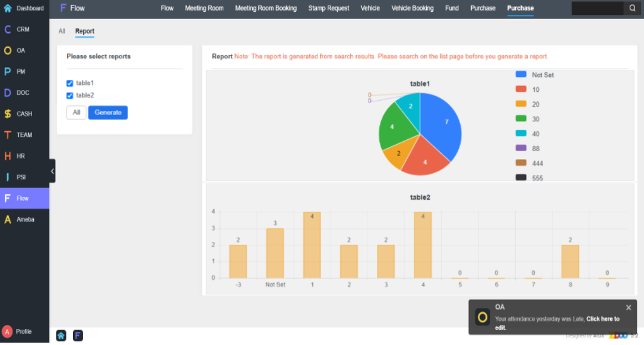Click the 'Click here to edit' link

pos(602,319)
